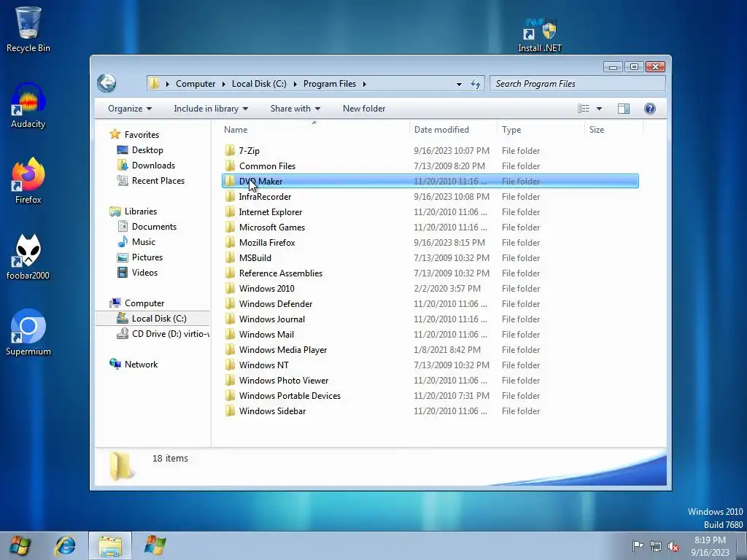The image size is (747, 560).
Task: Select the Windows Sidebar folder
Action: coord(430,411)
